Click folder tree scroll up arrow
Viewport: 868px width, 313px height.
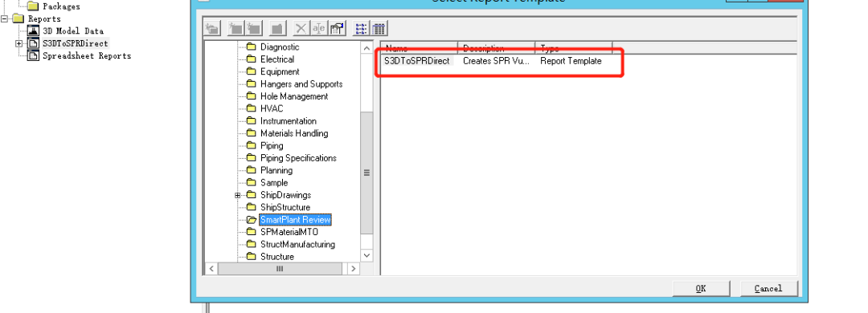tap(366, 48)
